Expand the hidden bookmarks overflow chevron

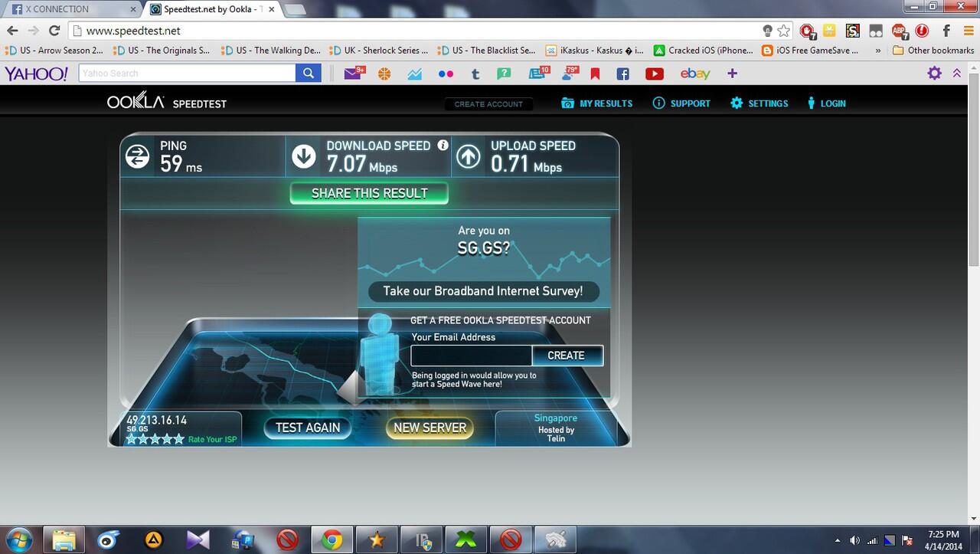click(877, 51)
